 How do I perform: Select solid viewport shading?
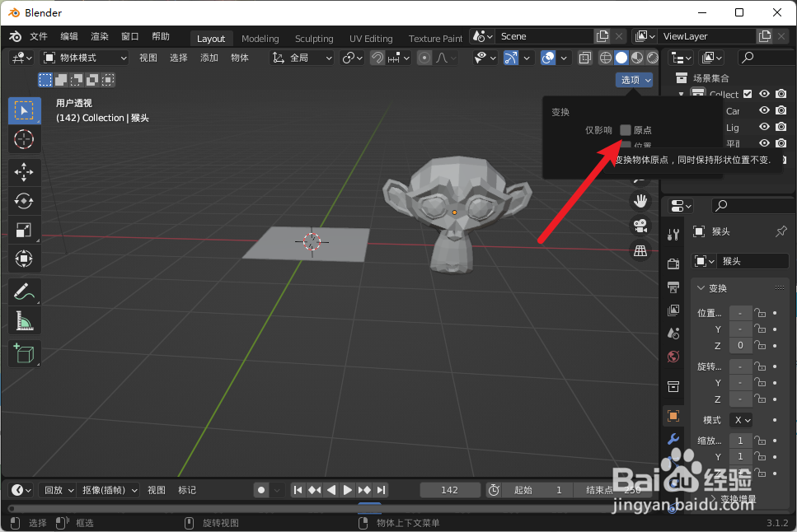pyautogui.click(x=621, y=58)
